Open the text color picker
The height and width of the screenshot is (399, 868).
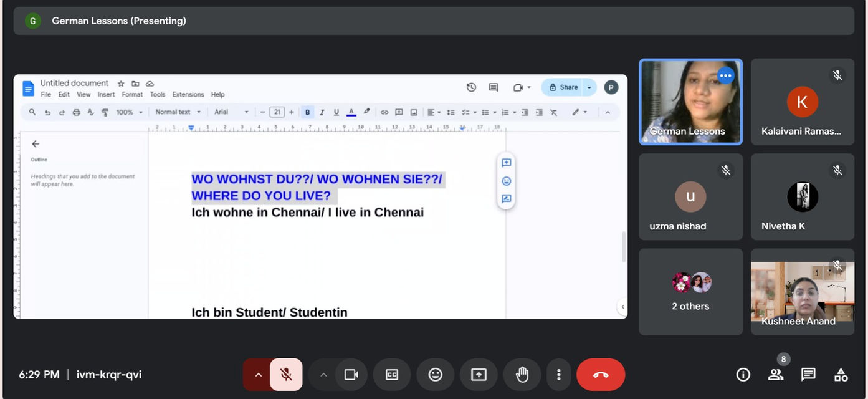click(x=351, y=112)
